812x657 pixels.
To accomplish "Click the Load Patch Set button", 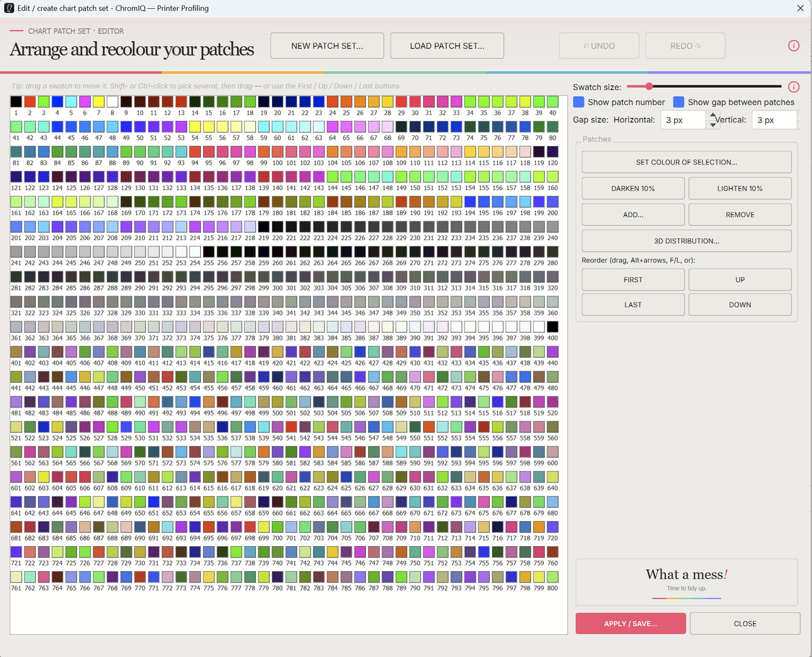I will (447, 46).
